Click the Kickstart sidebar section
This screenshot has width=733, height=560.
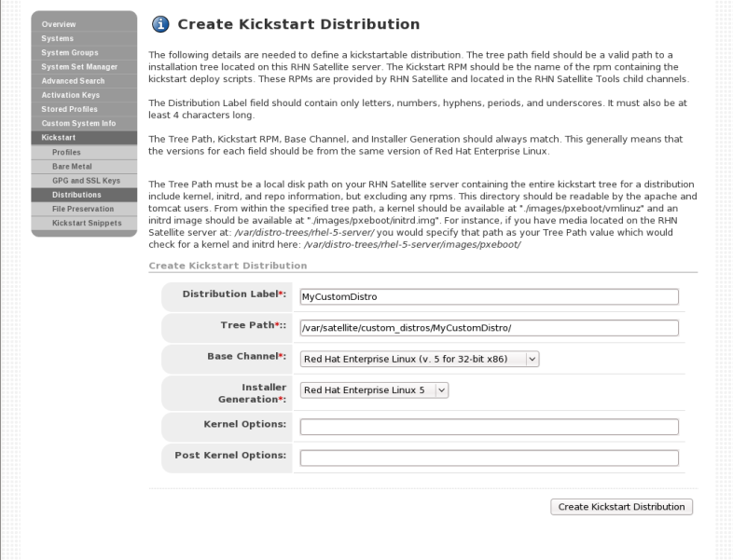[60, 137]
